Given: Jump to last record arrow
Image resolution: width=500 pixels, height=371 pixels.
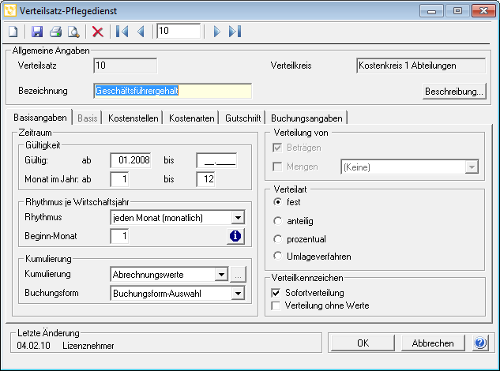Looking at the screenshot, I should coord(235,32).
